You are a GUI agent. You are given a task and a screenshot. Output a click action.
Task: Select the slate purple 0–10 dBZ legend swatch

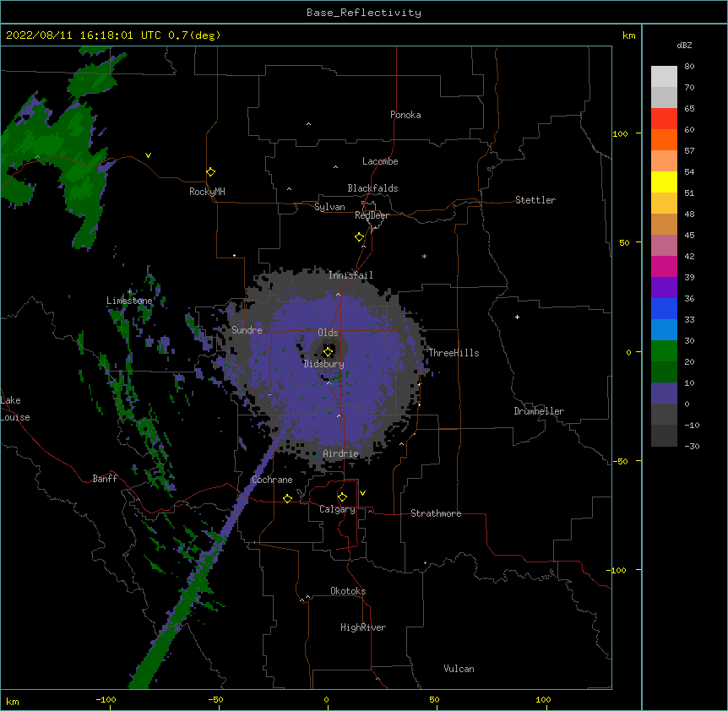pos(664,393)
